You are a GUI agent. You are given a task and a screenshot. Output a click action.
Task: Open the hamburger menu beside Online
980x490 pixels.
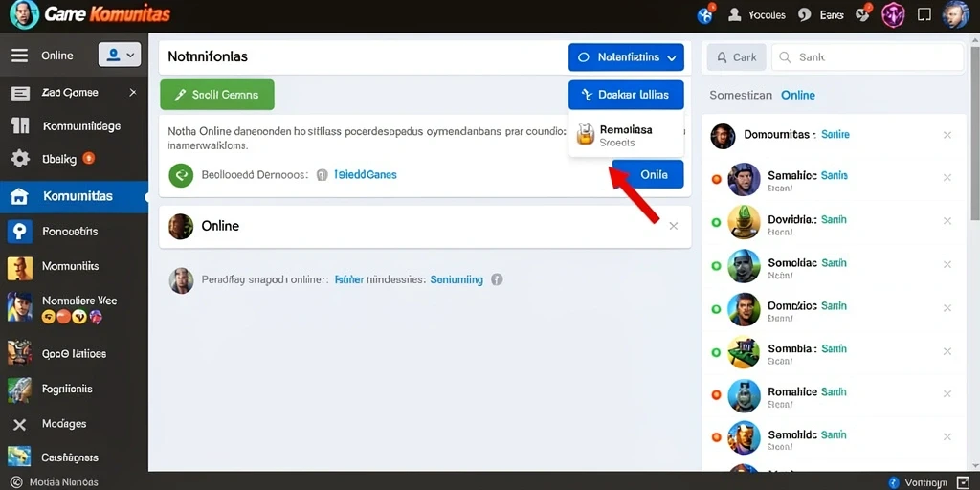19,56
